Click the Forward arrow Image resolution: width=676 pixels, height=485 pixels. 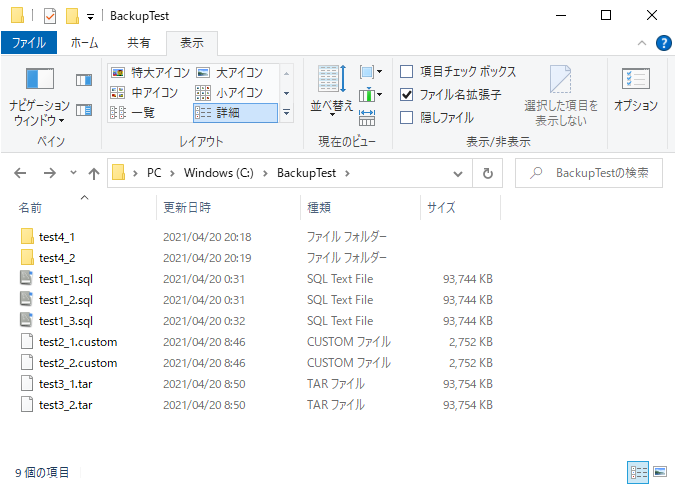coord(50,173)
